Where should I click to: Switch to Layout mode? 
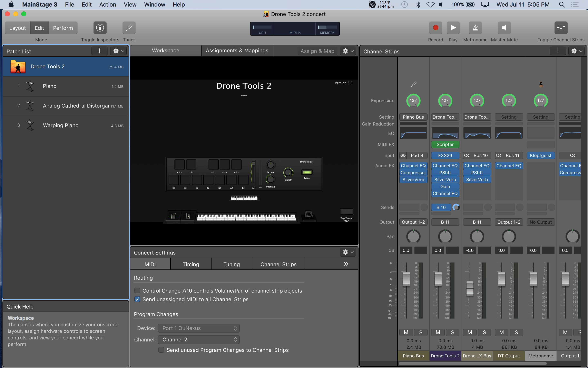18,28
